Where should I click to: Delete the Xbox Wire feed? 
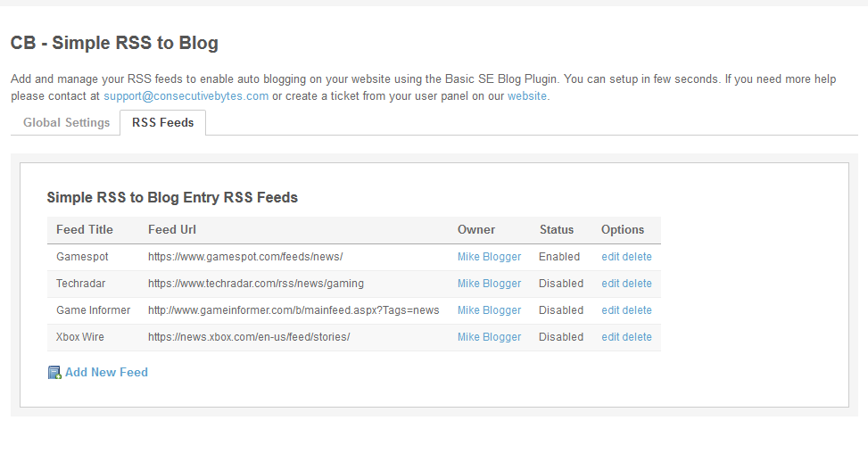pos(637,337)
